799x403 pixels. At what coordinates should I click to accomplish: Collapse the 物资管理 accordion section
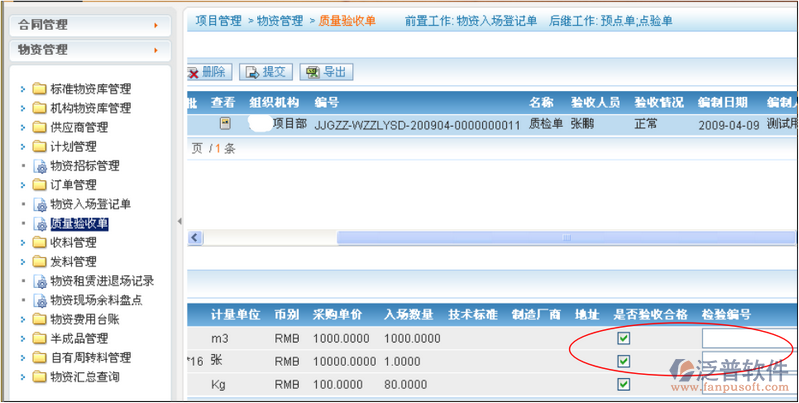(x=88, y=49)
